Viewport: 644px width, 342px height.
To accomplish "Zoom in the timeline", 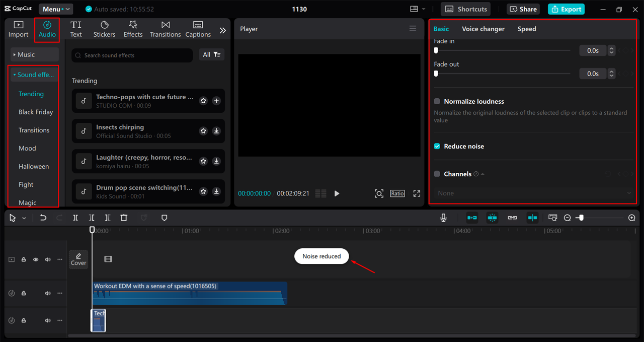I will (x=632, y=218).
